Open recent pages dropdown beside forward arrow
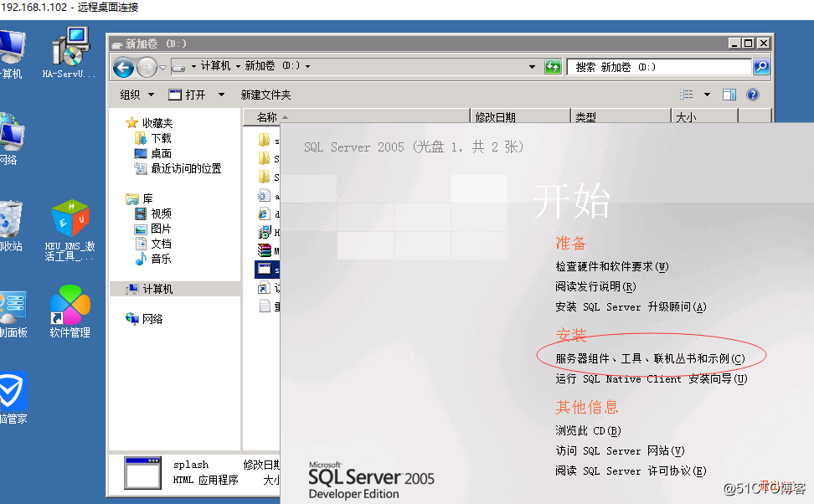 pyautogui.click(x=162, y=68)
